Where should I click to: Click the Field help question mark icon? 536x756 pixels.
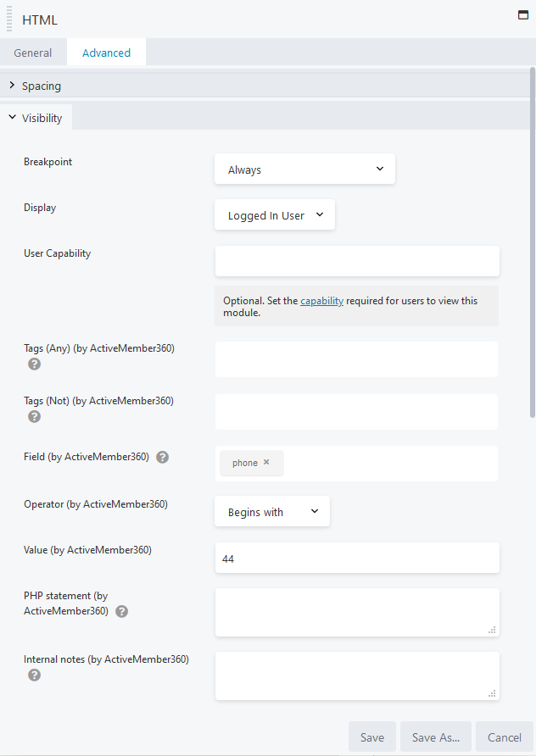tap(162, 457)
